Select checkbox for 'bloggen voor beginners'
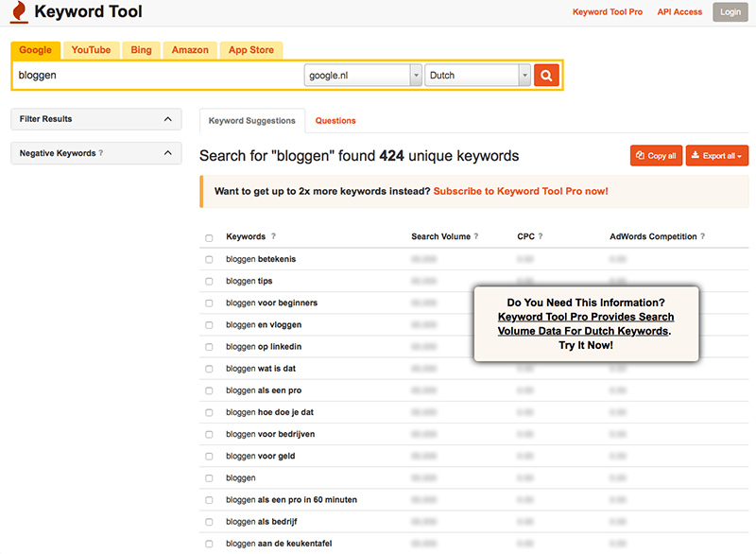Viewport: 756px width, 554px height. (209, 303)
